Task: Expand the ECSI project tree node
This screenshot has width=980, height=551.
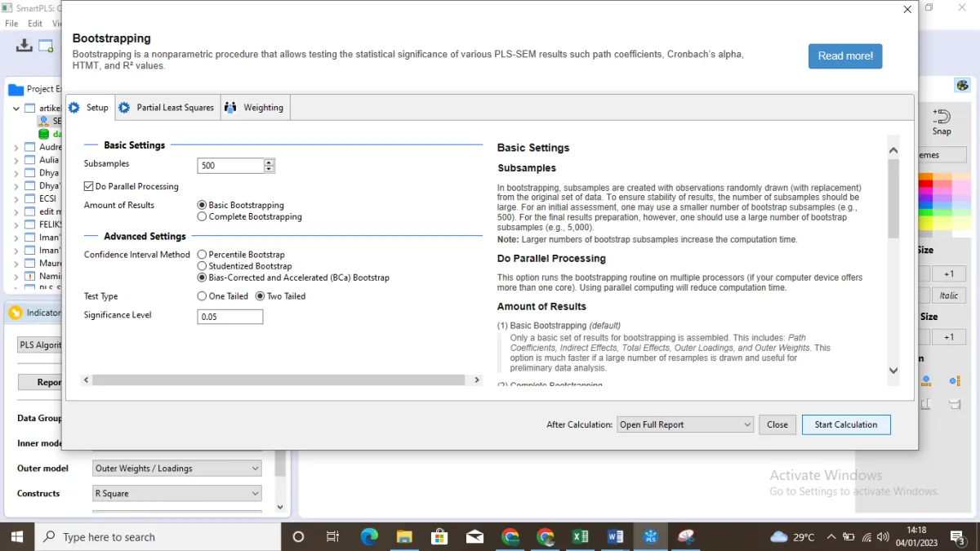Action: click(16, 198)
